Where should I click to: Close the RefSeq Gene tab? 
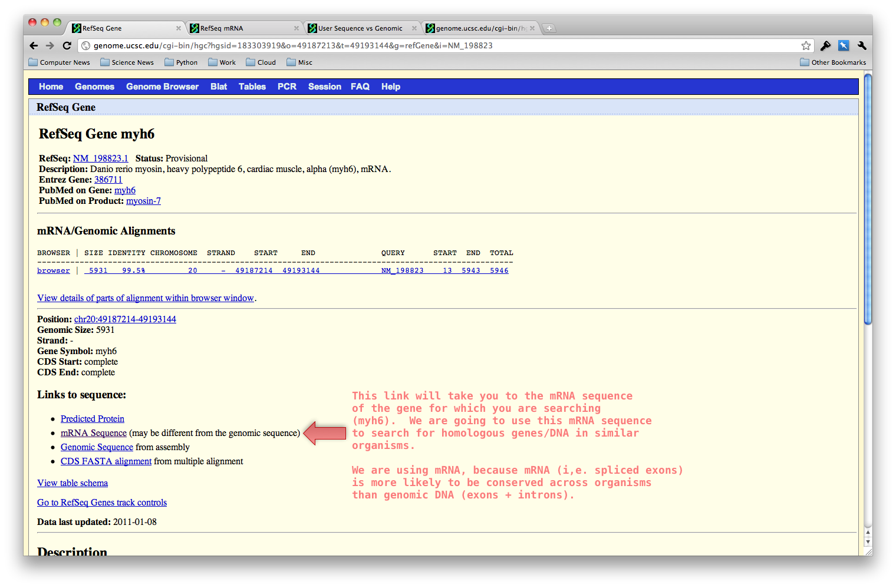tap(179, 28)
